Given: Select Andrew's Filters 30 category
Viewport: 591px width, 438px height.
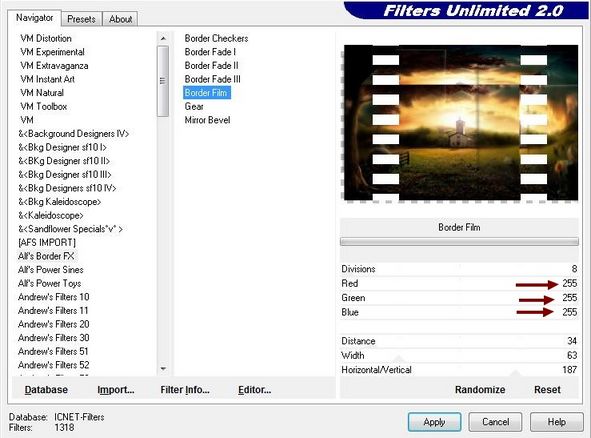Looking at the screenshot, I should point(54,338).
